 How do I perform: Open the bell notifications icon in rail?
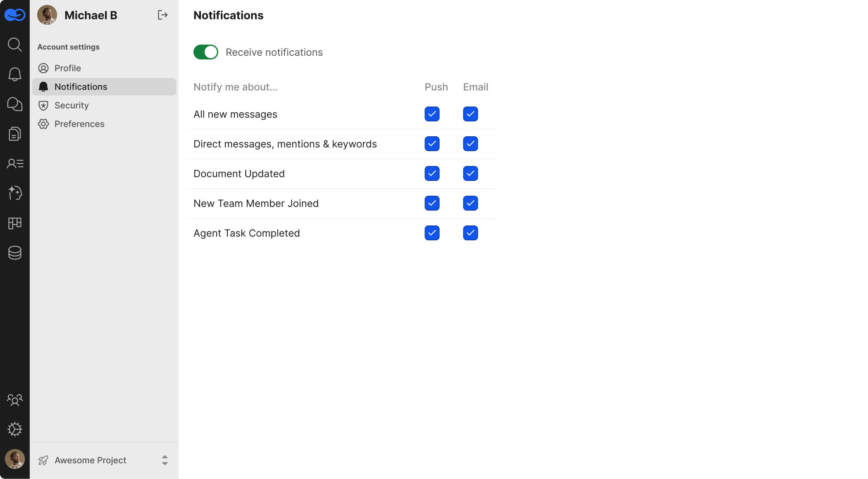click(x=15, y=74)
